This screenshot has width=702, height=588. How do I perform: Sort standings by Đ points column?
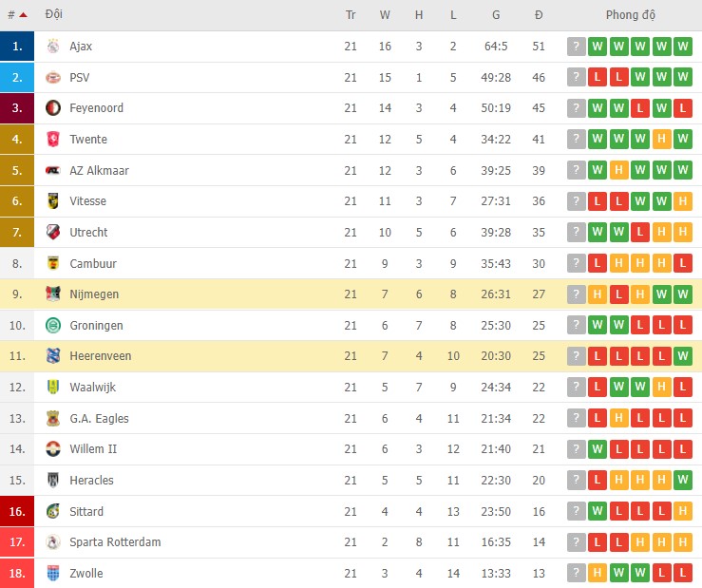[x=539, y=15]
